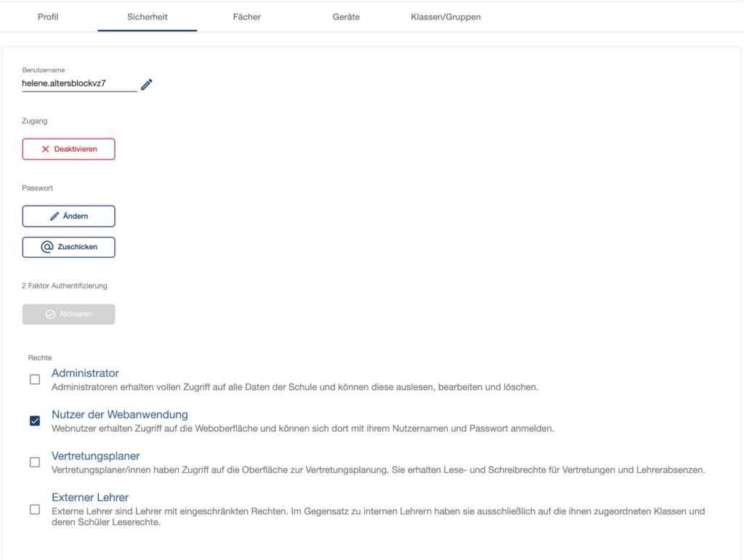Click the Vertretungsplaner/innen haben Zugriff description
The image size is (744, 560).
click(x=378, y=471)
